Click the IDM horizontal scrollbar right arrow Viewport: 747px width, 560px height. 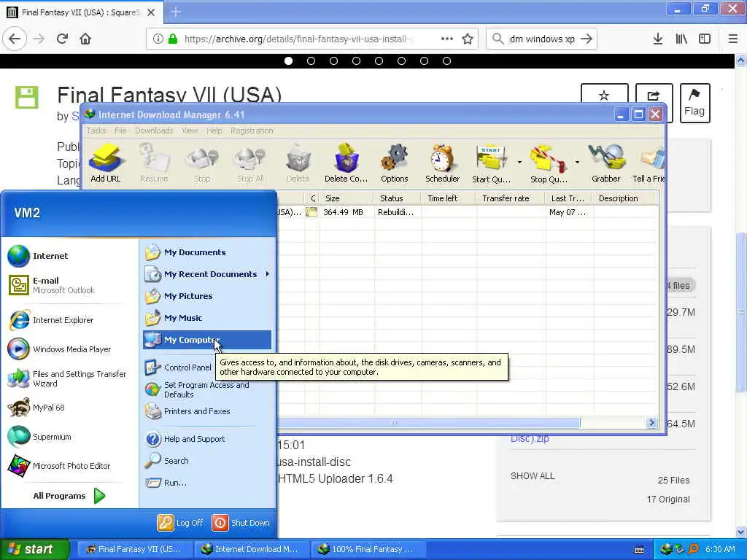tap(651, 423)
